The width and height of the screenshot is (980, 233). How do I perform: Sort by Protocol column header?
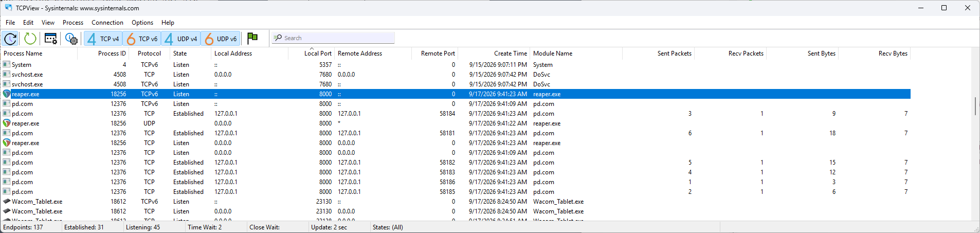149,53
